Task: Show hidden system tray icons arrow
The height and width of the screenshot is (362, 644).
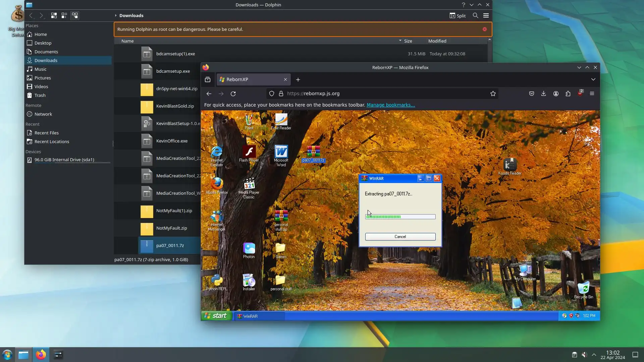Action: pyautogui.click(x=594, y=355)
